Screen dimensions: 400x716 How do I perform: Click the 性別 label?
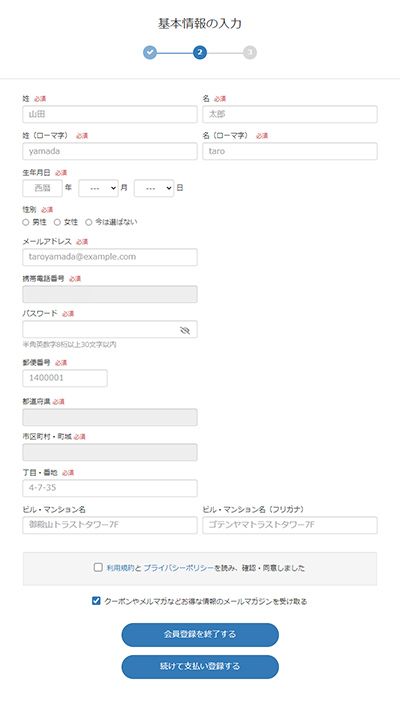[29, 210]
